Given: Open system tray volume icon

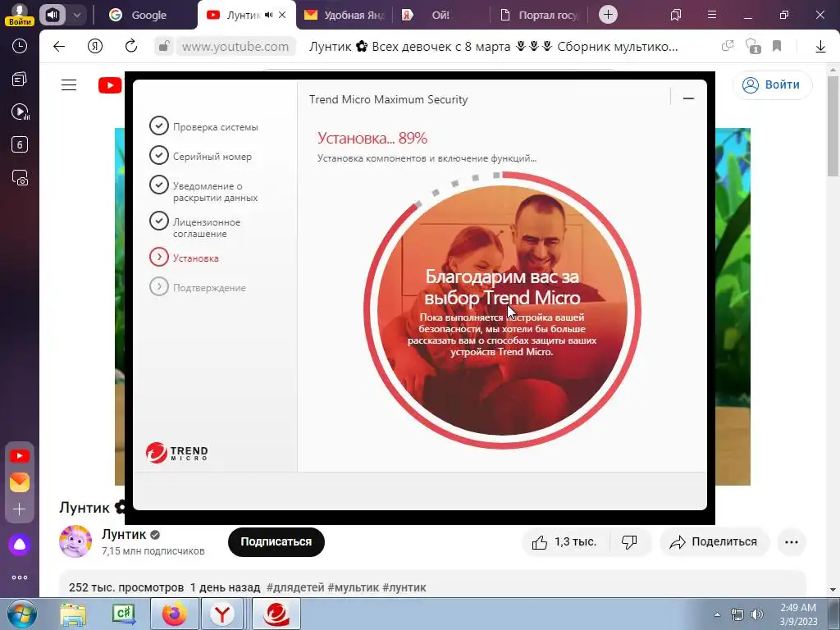Looking at the screenshot, I should [x=756, y=614].
